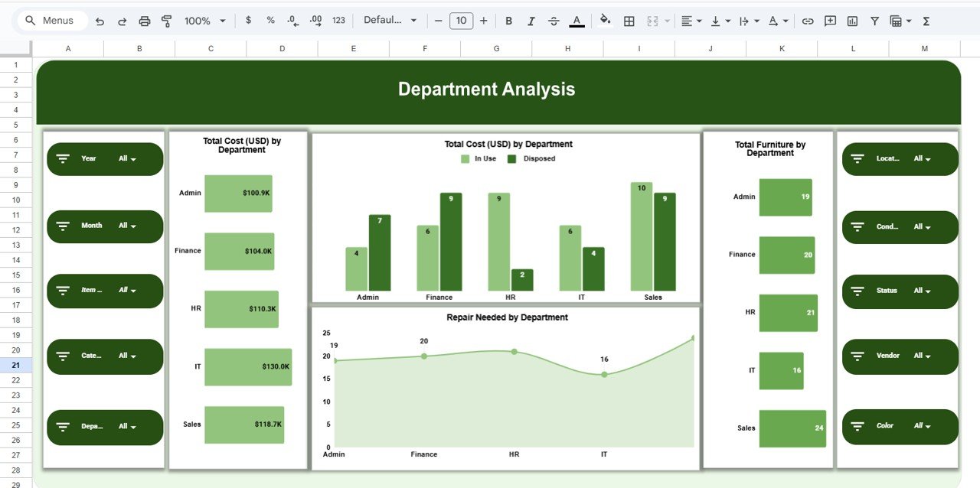980x488 pixels.
Task: Redo the last action
Action: tap(122, 21)
